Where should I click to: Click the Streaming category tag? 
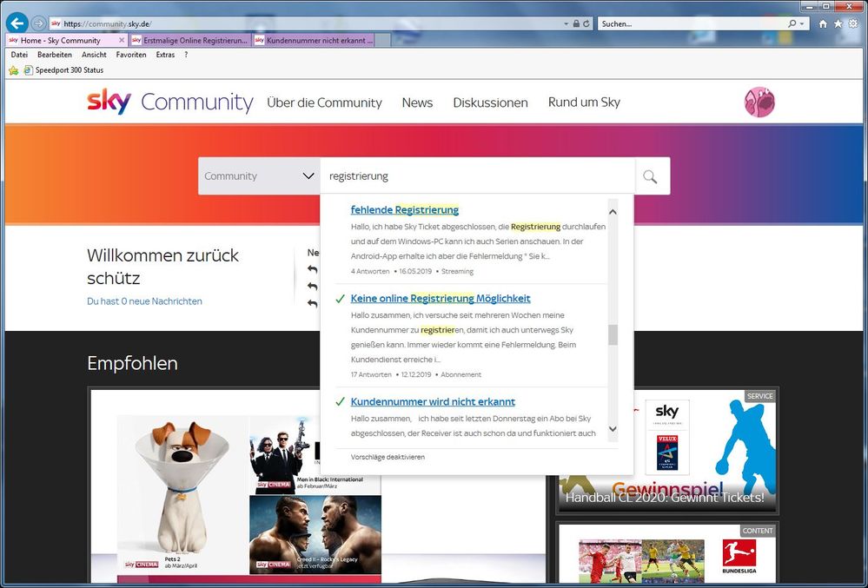pyautogui.click(x=457, y=272)
